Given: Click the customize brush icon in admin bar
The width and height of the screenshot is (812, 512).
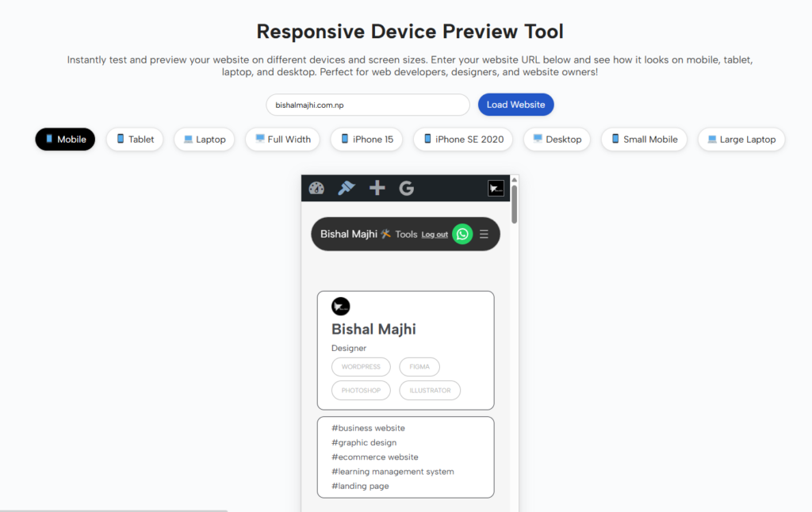Looking at the screenshot, I should click(347, 188).
